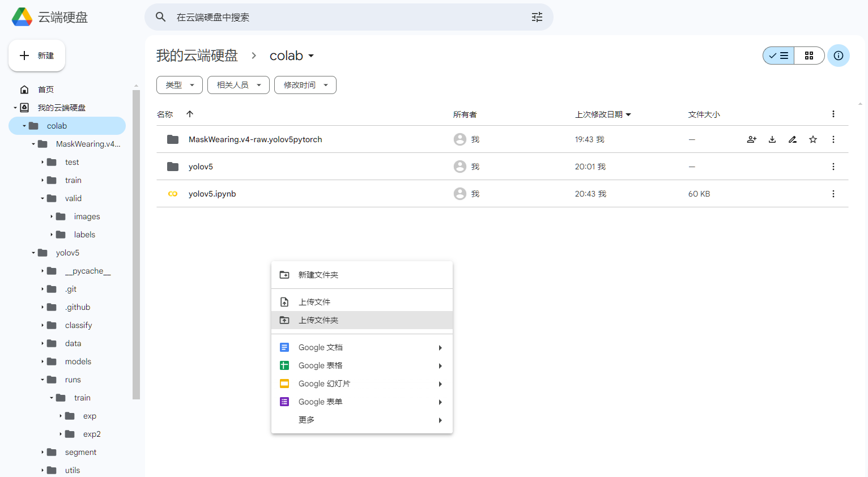Select the labels folder in tree
This screenshot has height=477, width=868.
(84, 235)
